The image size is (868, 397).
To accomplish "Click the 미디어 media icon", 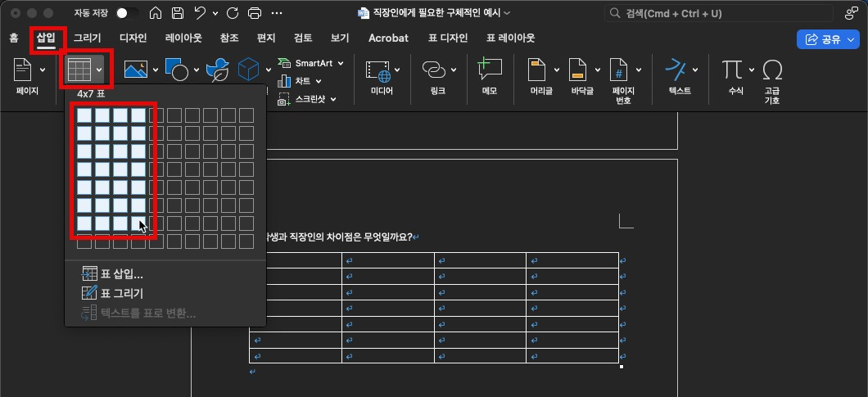I will click(x=378, y=71).
